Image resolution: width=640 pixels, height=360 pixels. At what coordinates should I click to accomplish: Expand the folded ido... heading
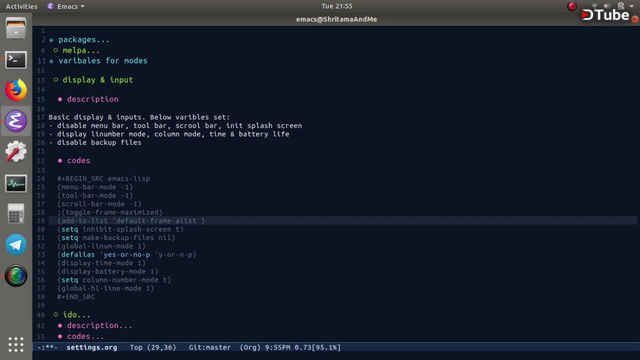point(76,315)
